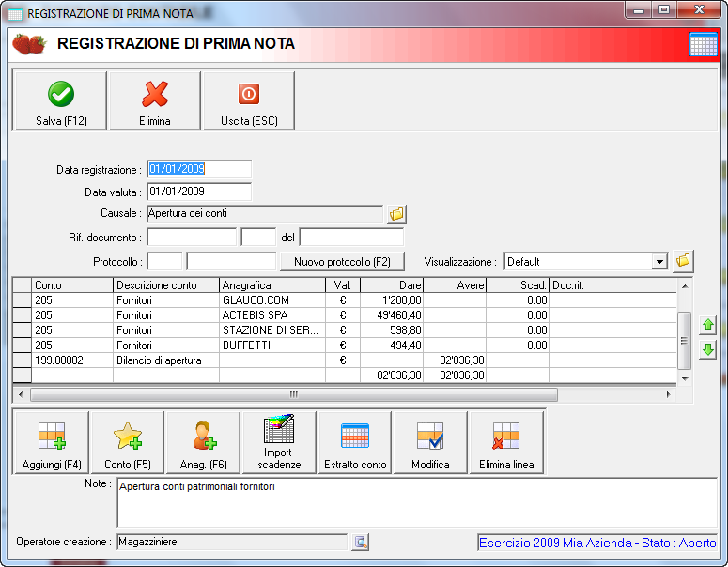Click the Elimina red X button
The width and height of the screenshot is (728, 567).
click(x=155, y=101)
